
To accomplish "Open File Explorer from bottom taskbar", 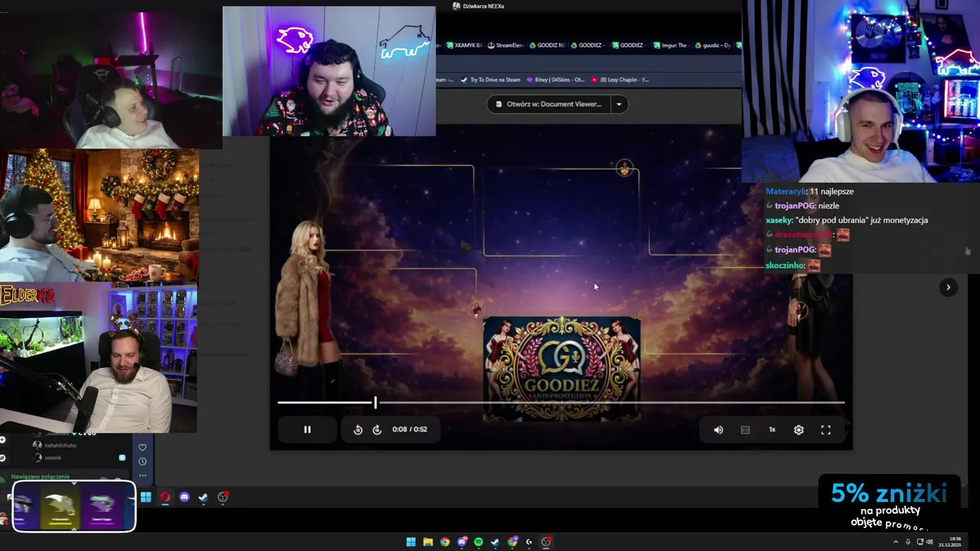I will (428, 542).
